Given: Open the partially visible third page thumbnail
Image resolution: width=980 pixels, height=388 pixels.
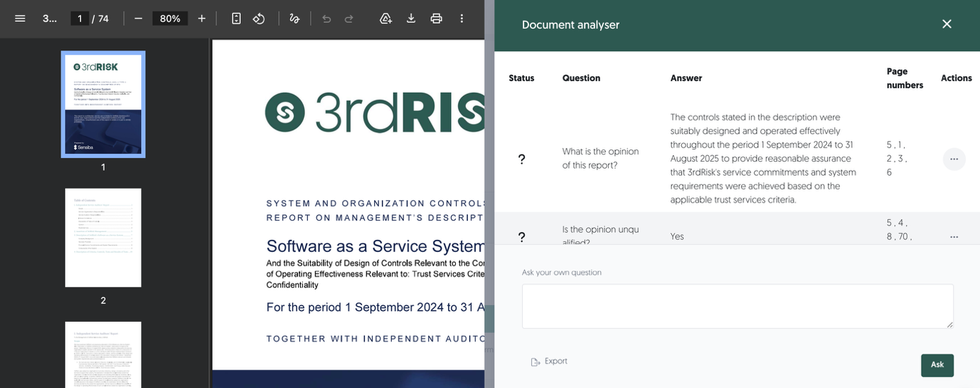Looking at the screenshot, I should pyautogui.click(x=103, y=355).
